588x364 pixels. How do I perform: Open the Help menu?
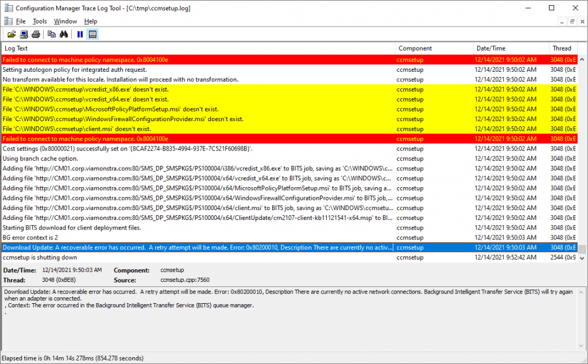[90, 21]
